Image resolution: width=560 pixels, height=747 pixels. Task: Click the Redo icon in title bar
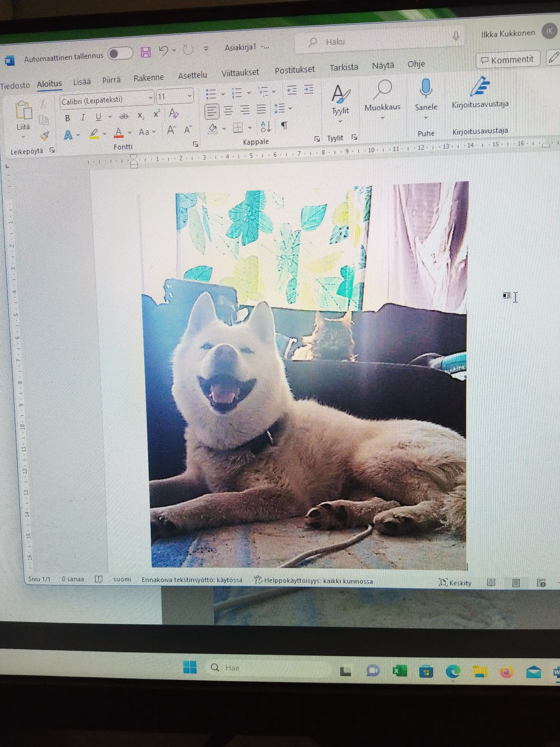click(x=188, y=49)
